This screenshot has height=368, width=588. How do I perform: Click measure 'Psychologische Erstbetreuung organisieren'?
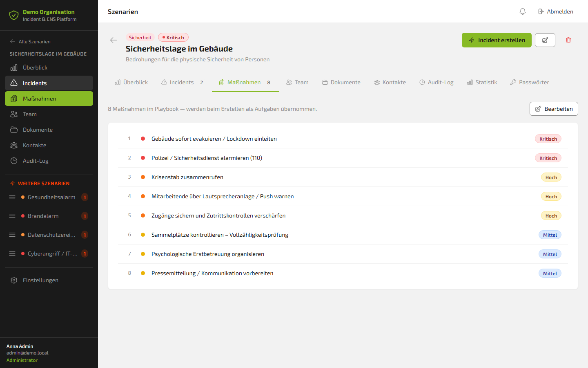pos(343,254)
